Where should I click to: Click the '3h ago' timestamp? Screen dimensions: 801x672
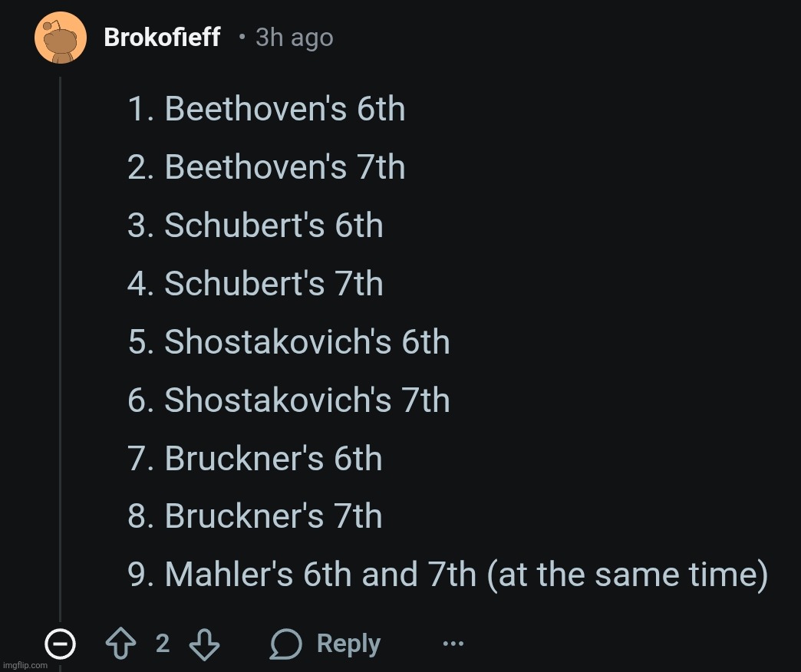(x=294, y=38)
